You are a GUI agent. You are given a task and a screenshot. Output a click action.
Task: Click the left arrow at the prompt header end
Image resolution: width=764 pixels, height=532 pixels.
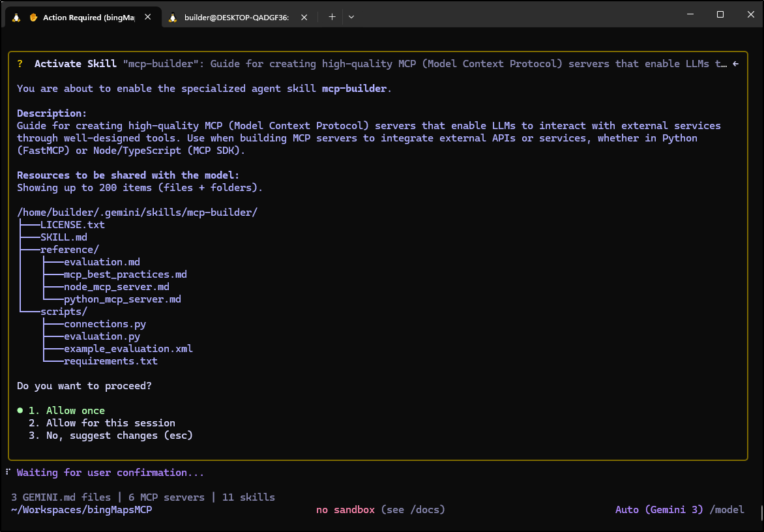pyautogui.click(x=735, y=64)
